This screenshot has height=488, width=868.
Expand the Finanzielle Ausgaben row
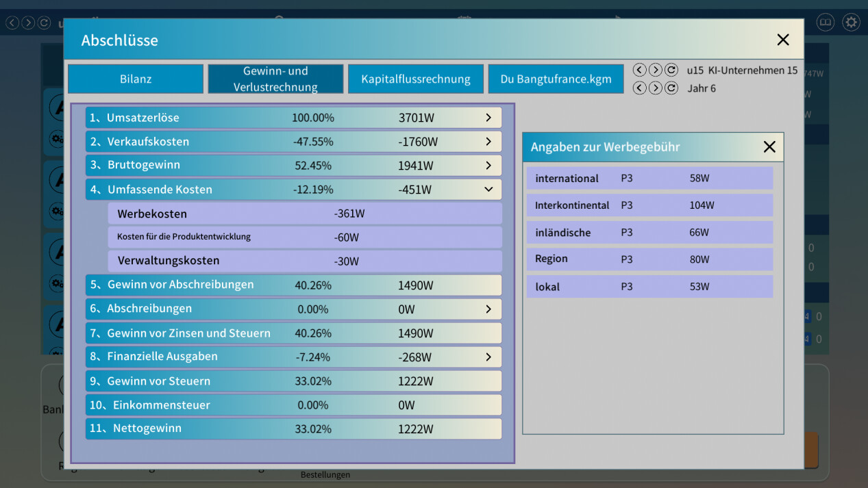pyautogui.click(x=488, y=357)
